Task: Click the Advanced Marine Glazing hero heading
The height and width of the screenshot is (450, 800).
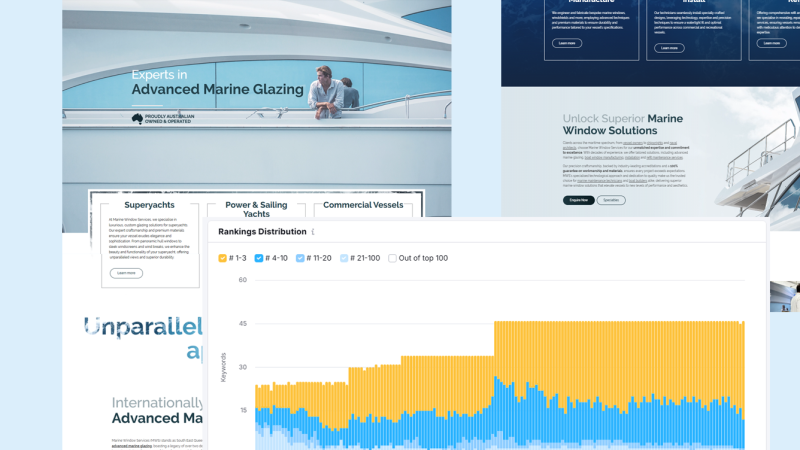Action: tap(217, 89)
